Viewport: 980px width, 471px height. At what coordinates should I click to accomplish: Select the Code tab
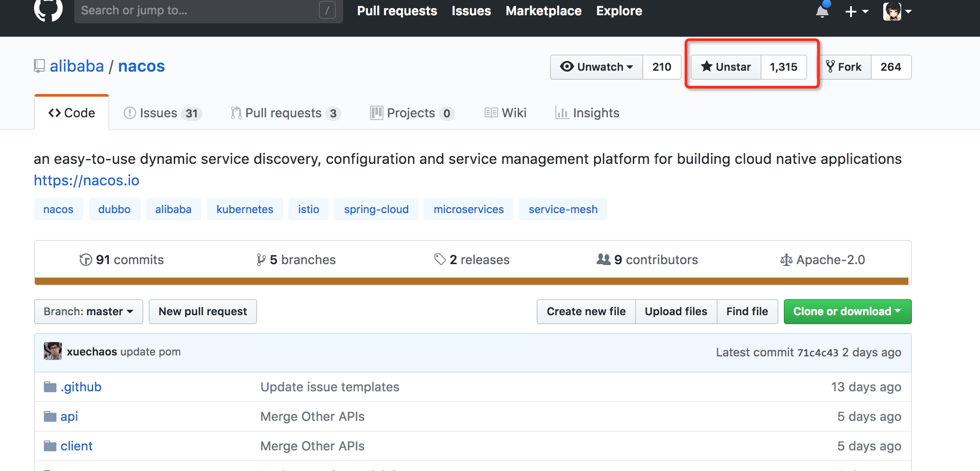(72, 113)
